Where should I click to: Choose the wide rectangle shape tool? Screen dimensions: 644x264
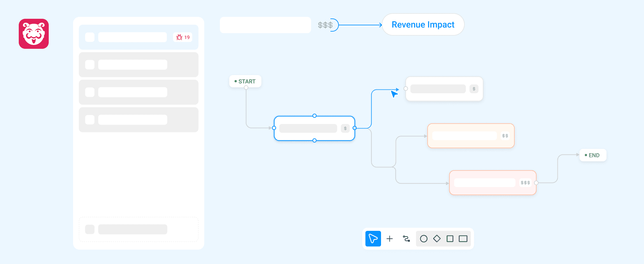[463, 239]
